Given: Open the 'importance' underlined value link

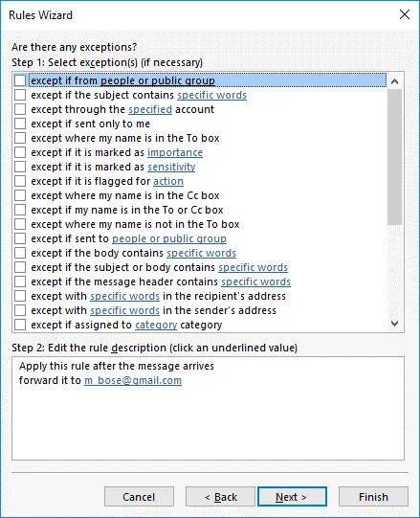Looking at the screenshot, I should click(175, 152).
